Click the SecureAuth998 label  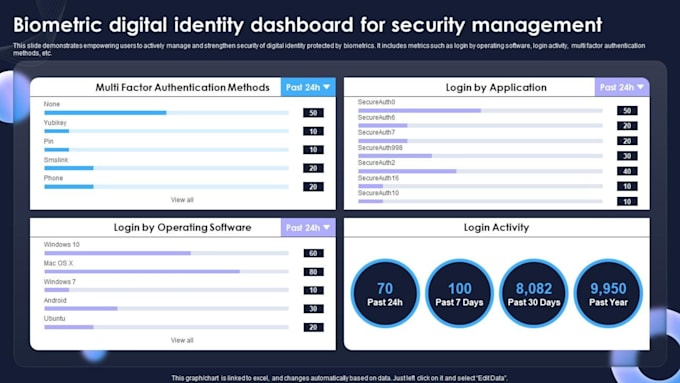click(380, 148)
